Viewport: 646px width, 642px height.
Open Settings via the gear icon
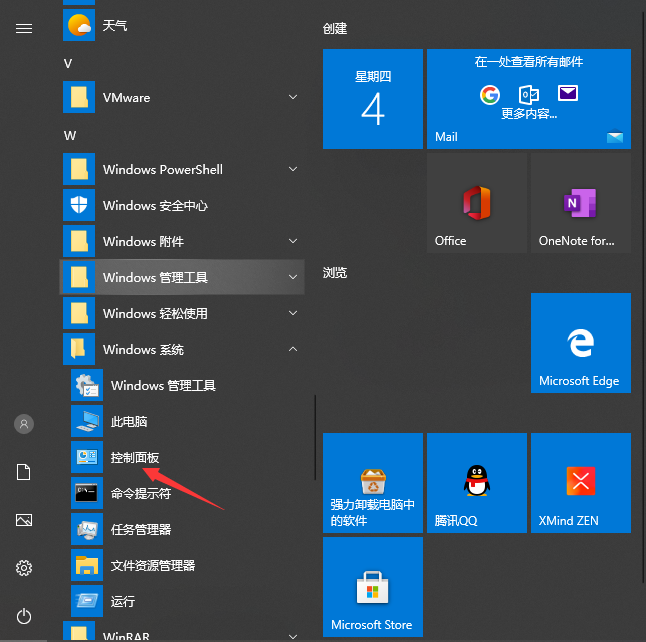(x=24, y=568)
